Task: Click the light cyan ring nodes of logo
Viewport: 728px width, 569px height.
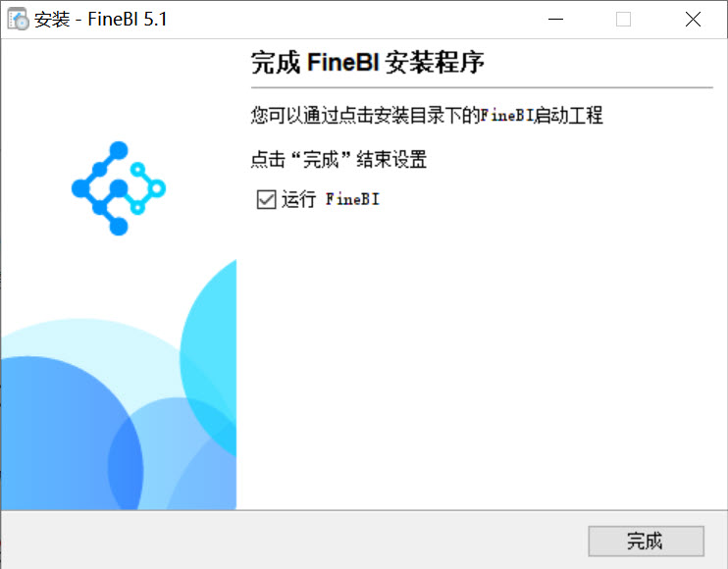Action: [x=147, y=188]
